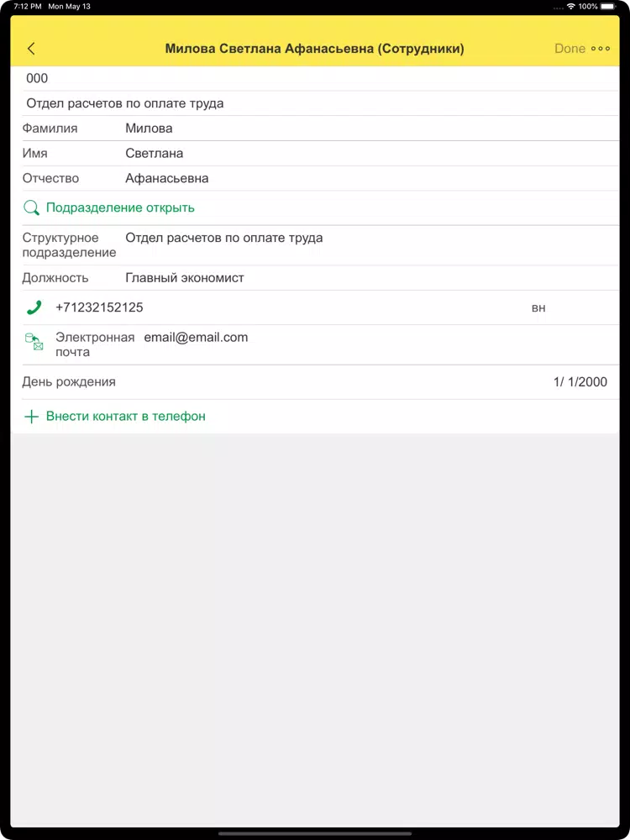Open Подразделение открыть link
Image resolution: width=630 pixels, height=840 pixels.
pos(120,207)
